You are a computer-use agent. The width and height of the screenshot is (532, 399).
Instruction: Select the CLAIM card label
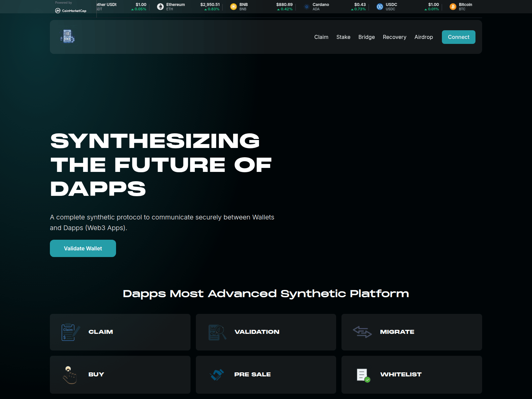(x=101, y=332)
